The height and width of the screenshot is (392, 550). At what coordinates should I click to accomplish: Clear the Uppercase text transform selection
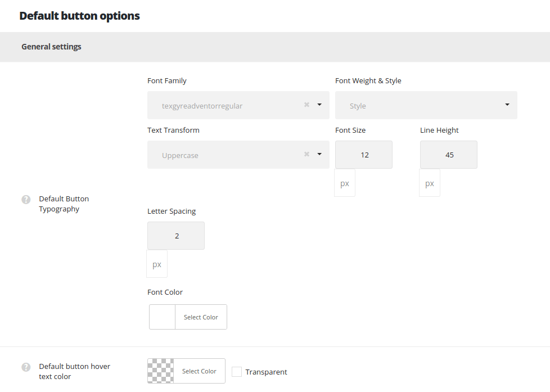pyautogui.click(x=306, y=154)
